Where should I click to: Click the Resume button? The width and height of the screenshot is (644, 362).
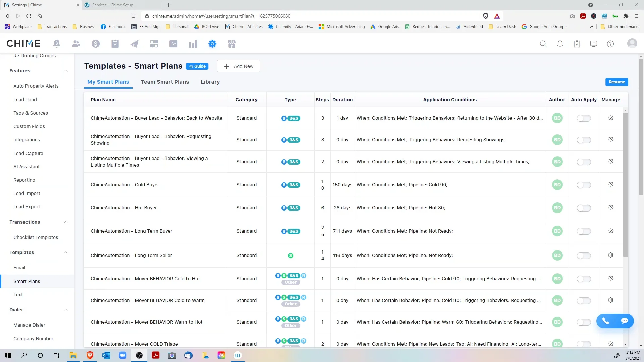[x=616, y=82]
